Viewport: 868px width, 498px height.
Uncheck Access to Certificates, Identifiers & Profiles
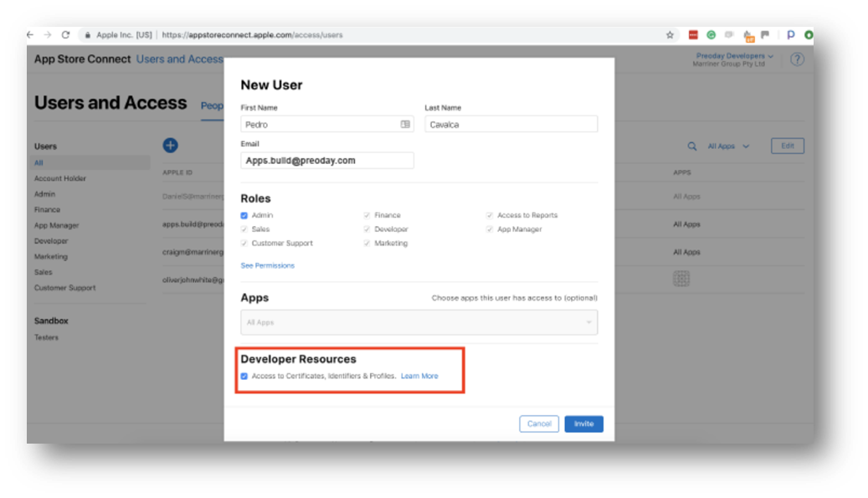tap(244, 376)
